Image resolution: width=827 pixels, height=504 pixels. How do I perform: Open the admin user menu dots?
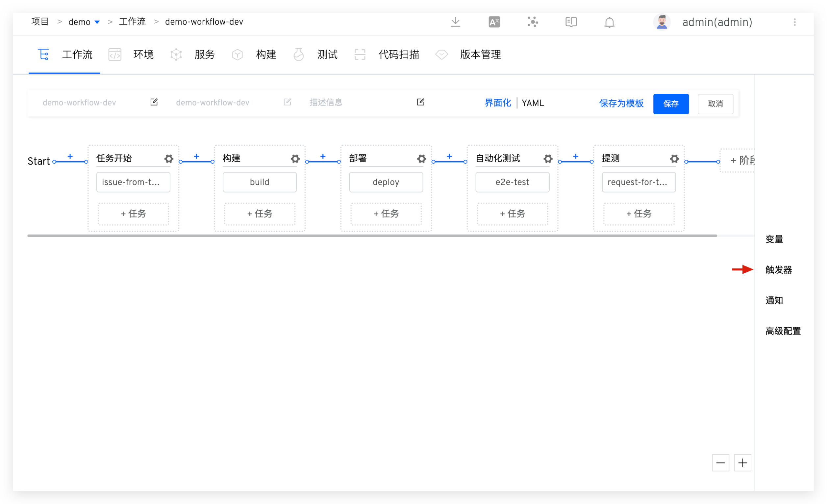pos(794,22)
